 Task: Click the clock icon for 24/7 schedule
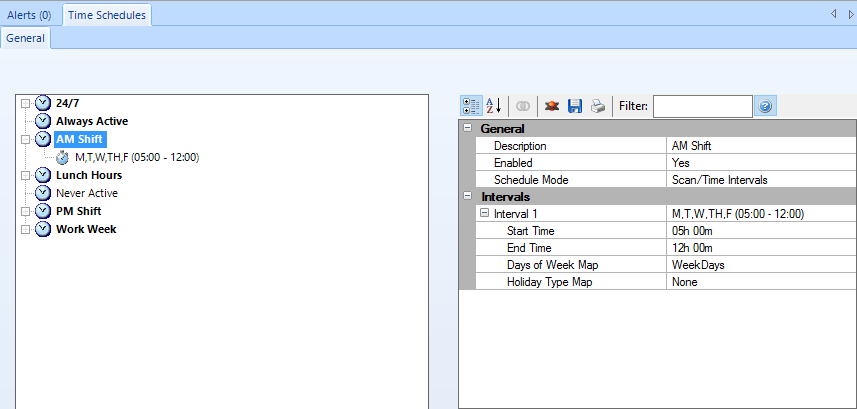click(43, 103)
